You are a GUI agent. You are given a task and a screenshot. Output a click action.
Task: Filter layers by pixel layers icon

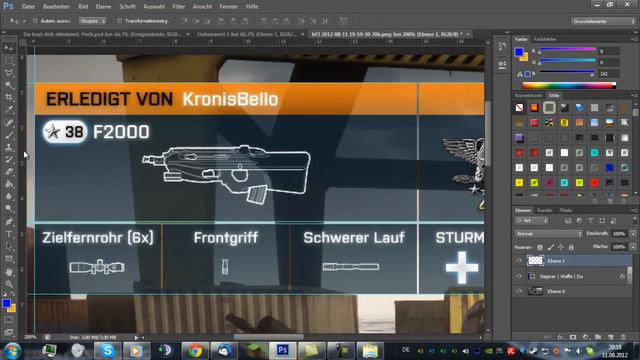568,220
